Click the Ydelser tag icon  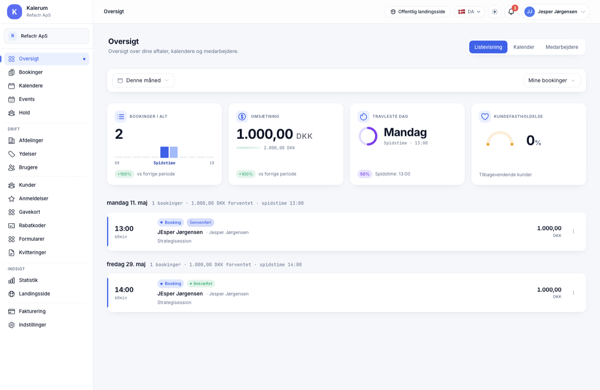tap(11, 154)
